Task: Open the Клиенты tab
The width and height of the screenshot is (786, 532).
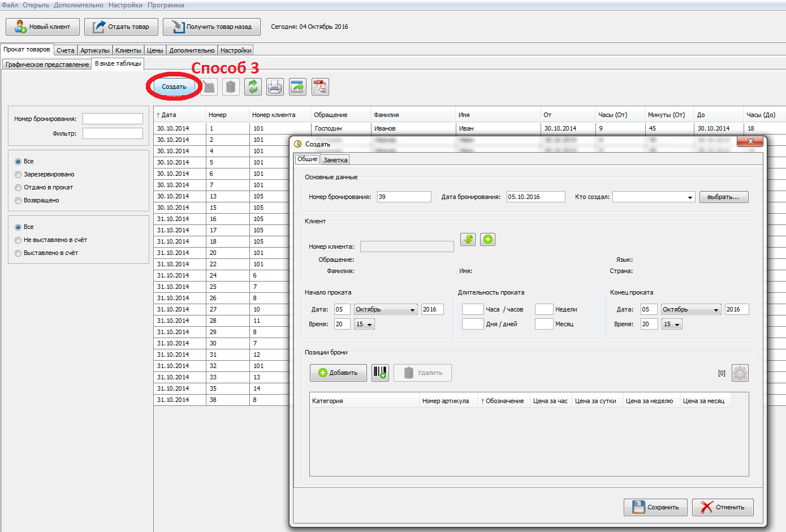Action: coord(128,50)
